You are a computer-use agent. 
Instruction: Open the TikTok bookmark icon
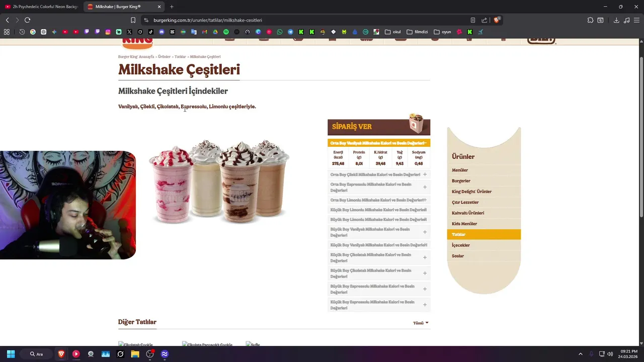(x=151, y=32)
